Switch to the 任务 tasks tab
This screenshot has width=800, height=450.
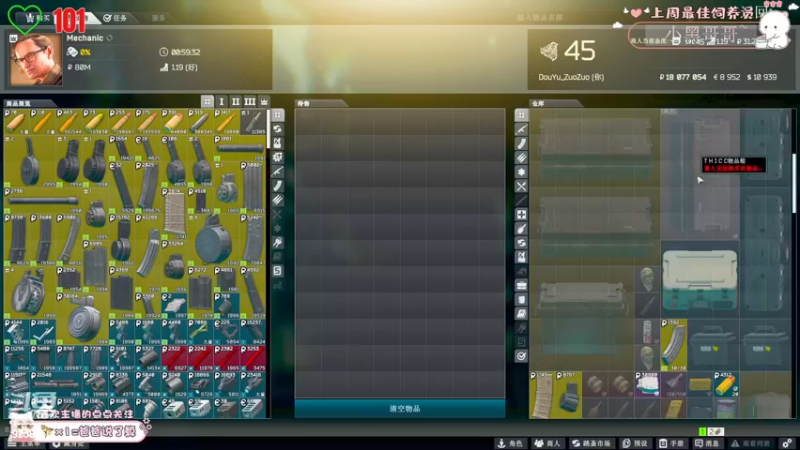coord(116,18)
